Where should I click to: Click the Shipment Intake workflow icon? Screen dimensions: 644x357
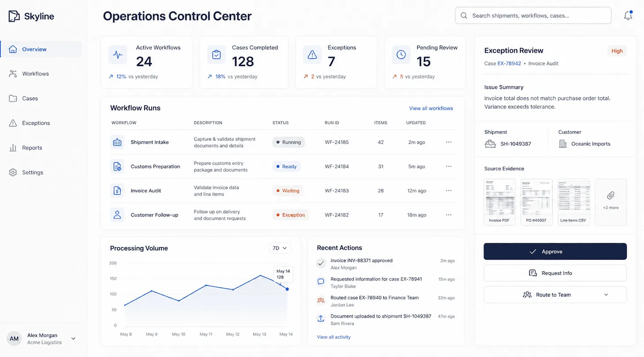[117, 142]
